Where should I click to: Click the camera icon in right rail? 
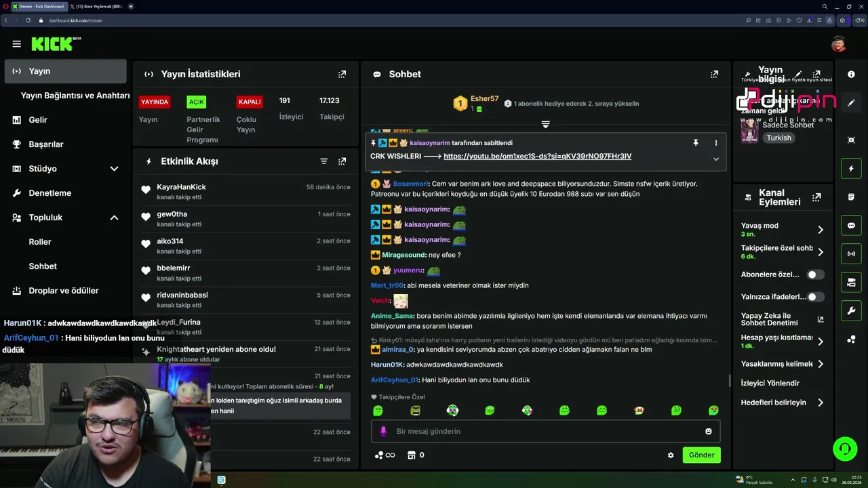[851, 282]
